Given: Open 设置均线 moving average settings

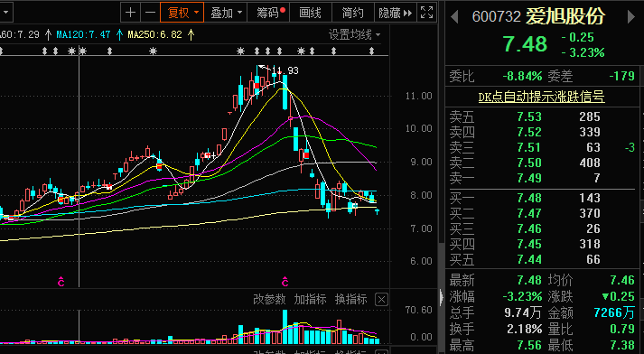Looking at the screenshot, I should 354,34.
